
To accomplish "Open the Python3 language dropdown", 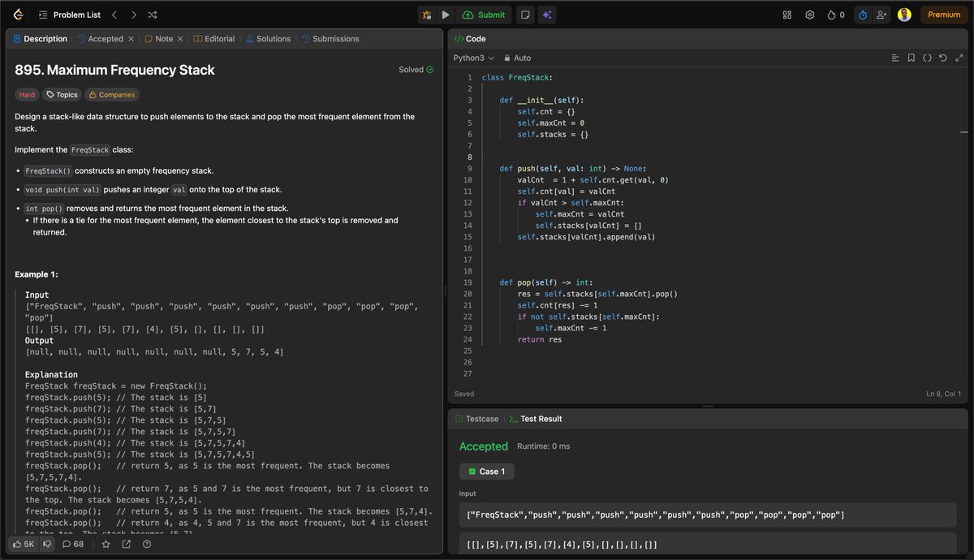I will pyautogui.click(x=473, y=58).
